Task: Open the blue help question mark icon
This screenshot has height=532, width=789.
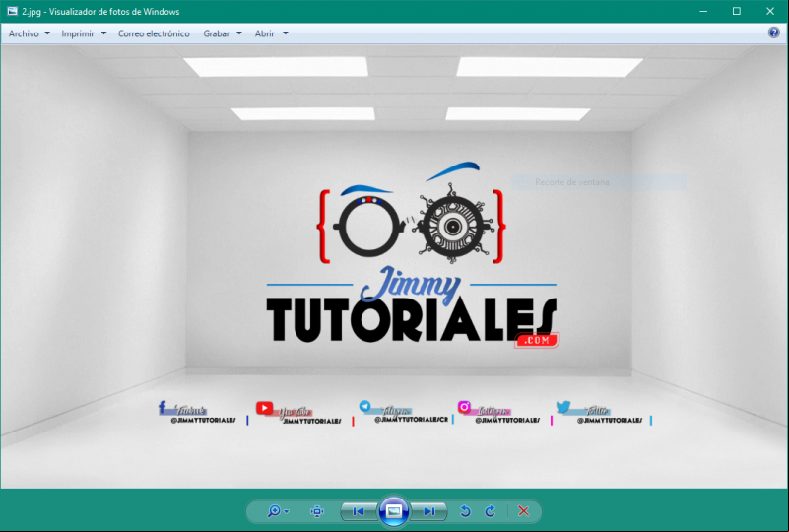Action: click(x=774, y=33)
